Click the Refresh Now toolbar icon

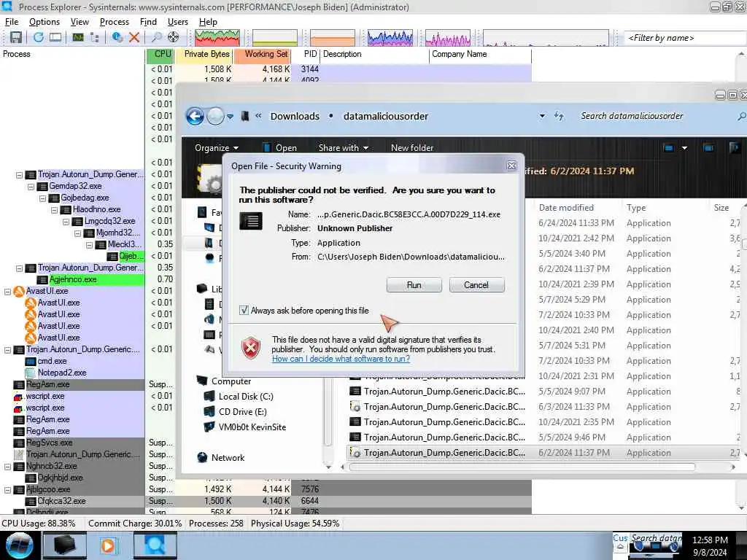(38, 37)
